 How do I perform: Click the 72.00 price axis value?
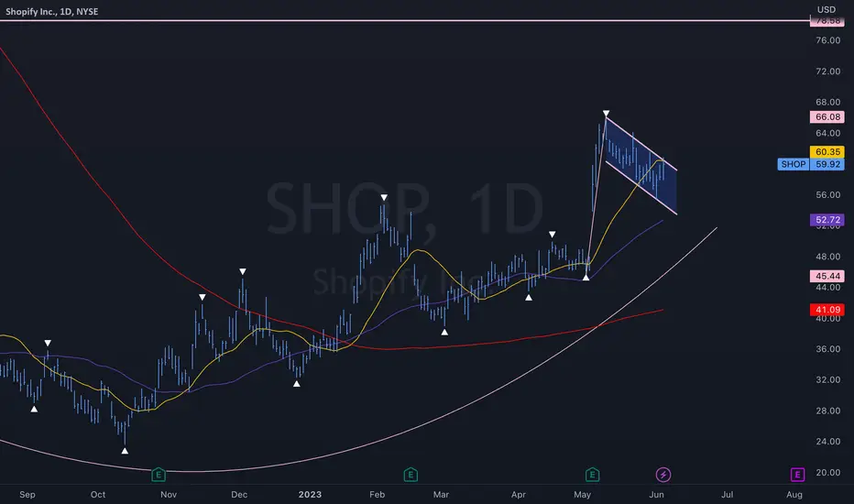pos(827,71)
